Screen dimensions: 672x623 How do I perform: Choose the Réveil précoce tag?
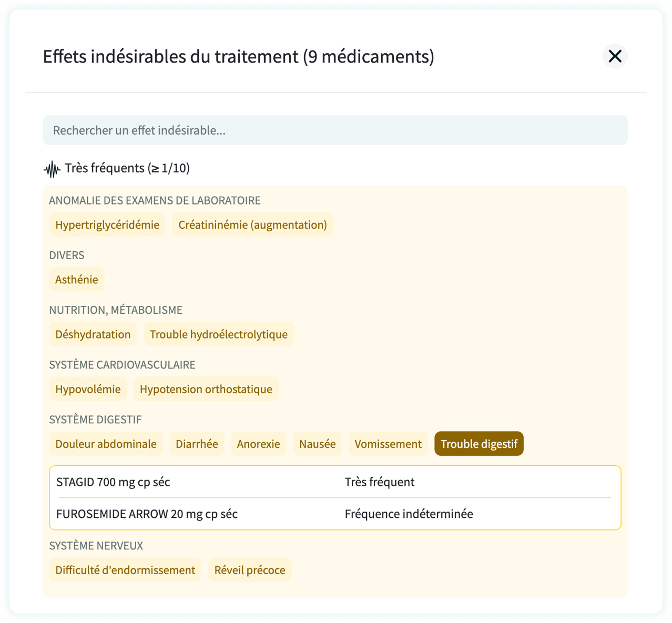click(250, 570)
